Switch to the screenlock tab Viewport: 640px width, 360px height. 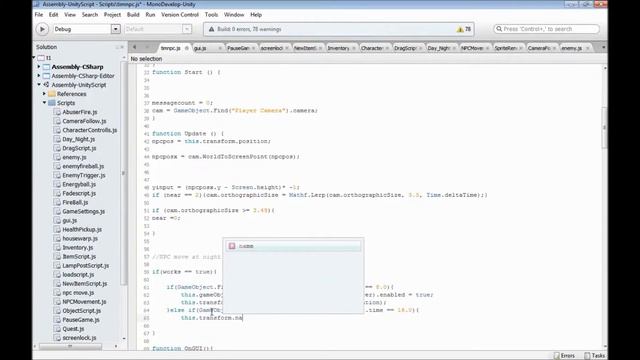[272, 48]
